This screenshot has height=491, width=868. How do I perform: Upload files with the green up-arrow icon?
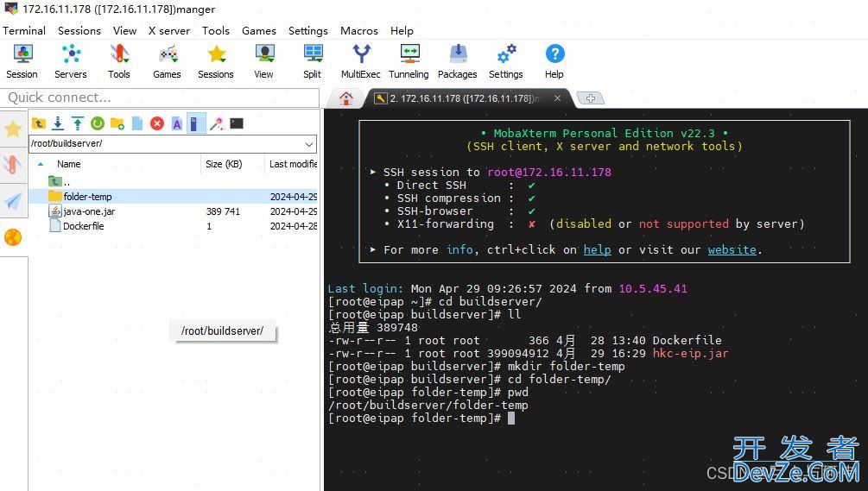click(78, 123)
